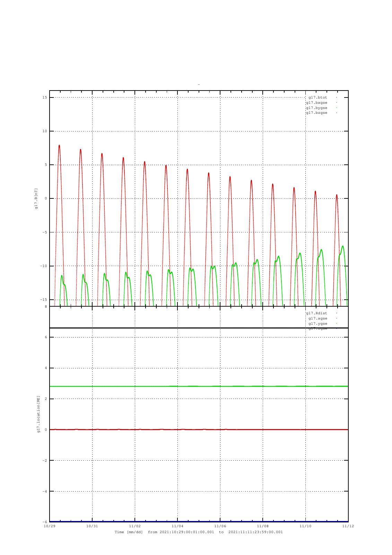Click the flat green ygse line in the location plot

tap(199, 386)
